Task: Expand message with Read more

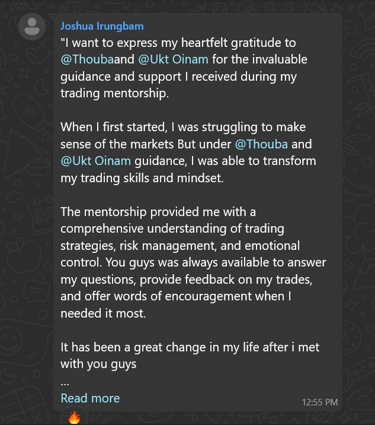Action: pos(90,398)
